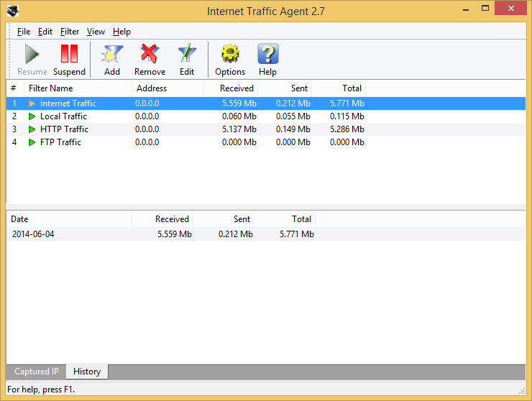The height and width of the screenshot is (401, 532).
Task: Click the application icon in the title bar
Action: (13, 11)
